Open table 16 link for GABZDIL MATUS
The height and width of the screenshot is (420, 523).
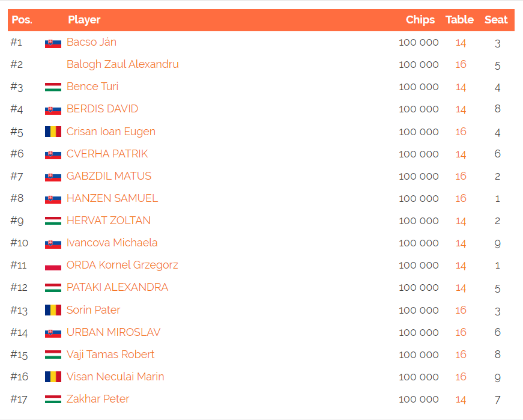(461, 176)
